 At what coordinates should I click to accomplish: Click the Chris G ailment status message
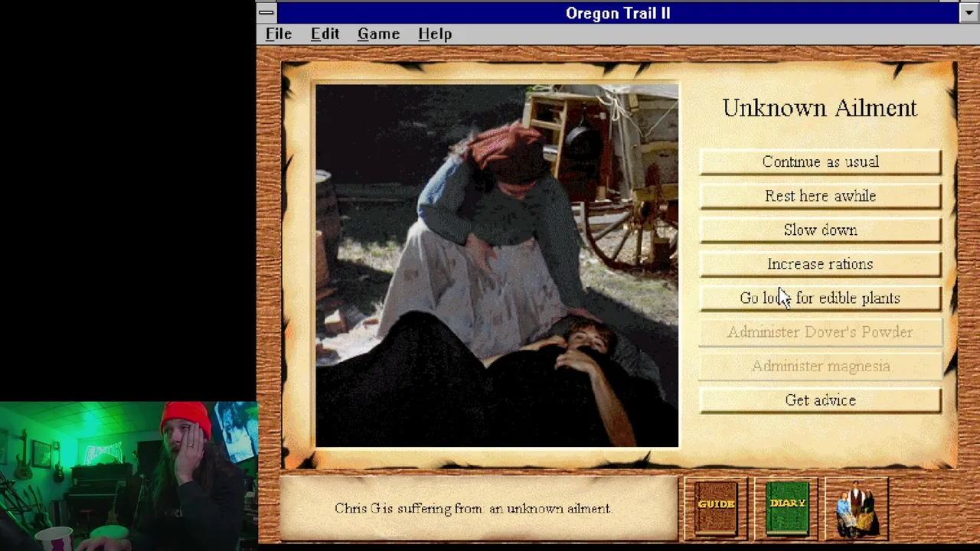point(473,508)
